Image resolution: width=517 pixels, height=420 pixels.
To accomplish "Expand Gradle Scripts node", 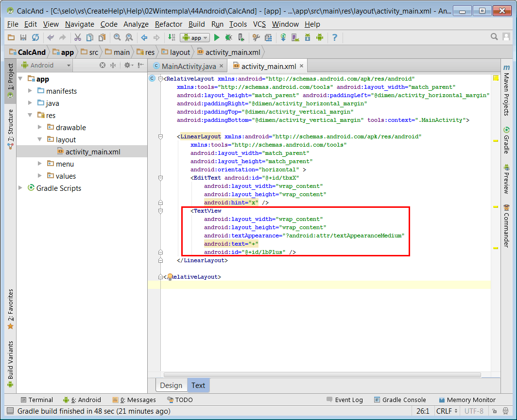I will point(20,188).
